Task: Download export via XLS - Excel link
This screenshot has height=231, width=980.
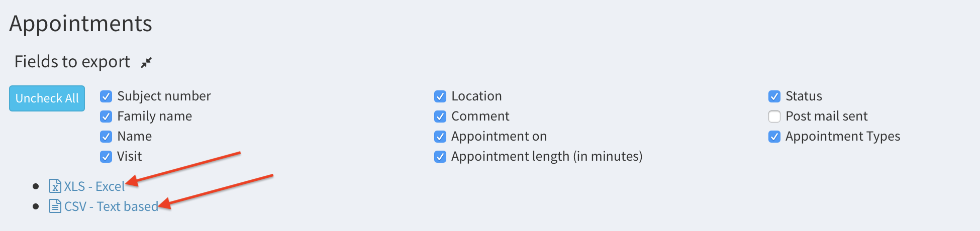Action: pyautogui.click(x=94, y=186)
